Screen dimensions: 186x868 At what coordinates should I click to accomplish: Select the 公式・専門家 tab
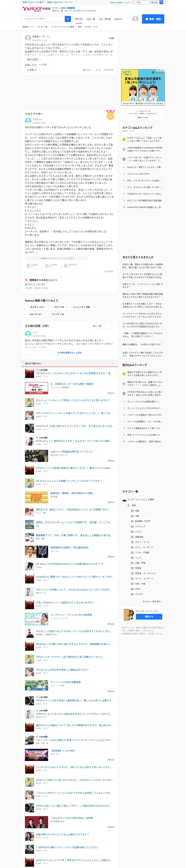tap(105, 19)
